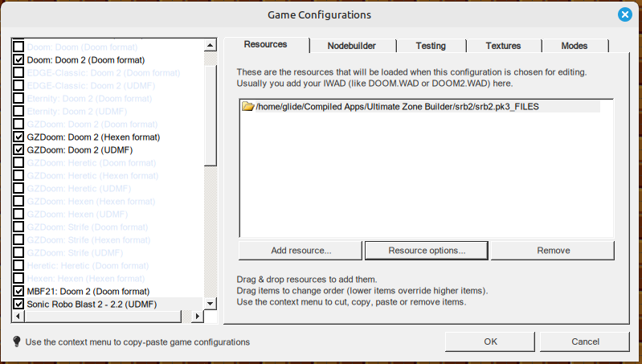The image size is (642, 364).
Task: Uncheck Doom: Doom 2 (Doom format)
Action: click(18, 59)
